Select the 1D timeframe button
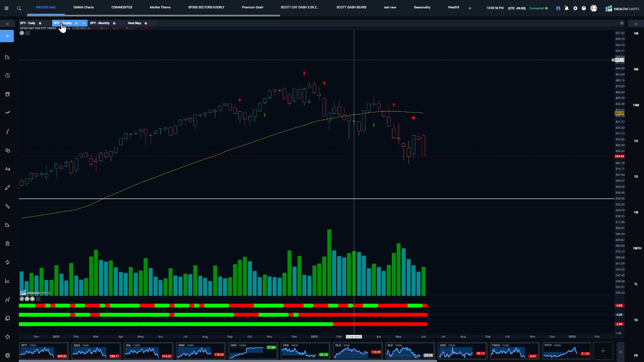This screenshot has height=362, width=644. 636,176
